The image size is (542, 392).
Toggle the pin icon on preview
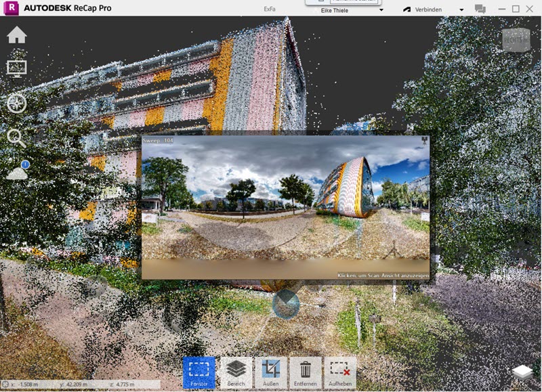click(x=424, y=140)
